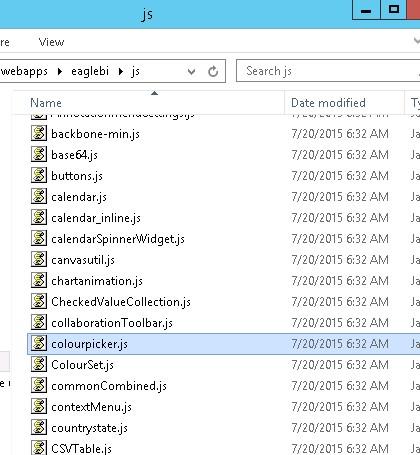
Task: Click the base64.js file icon
Action: click(x=39, y=154)
